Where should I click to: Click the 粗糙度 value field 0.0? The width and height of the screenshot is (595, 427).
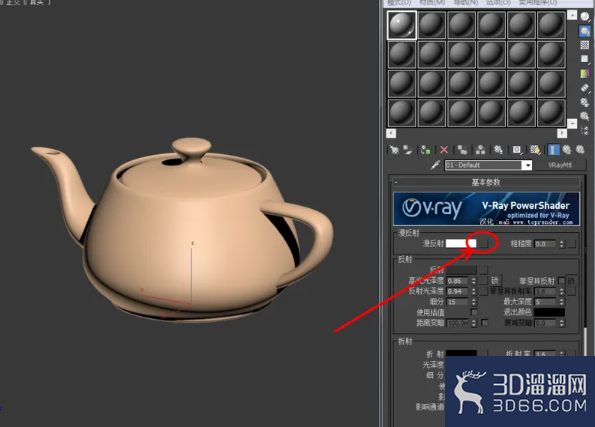point(545,244)
